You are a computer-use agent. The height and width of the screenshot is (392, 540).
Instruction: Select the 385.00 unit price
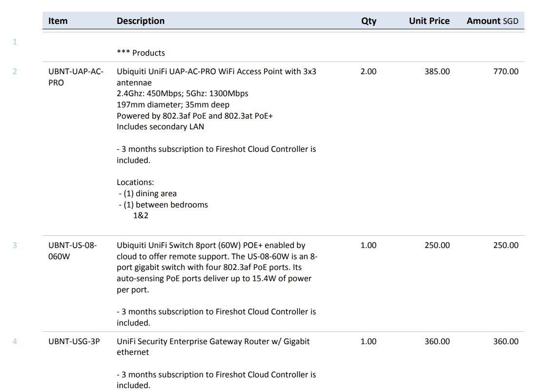coord(437,72)
